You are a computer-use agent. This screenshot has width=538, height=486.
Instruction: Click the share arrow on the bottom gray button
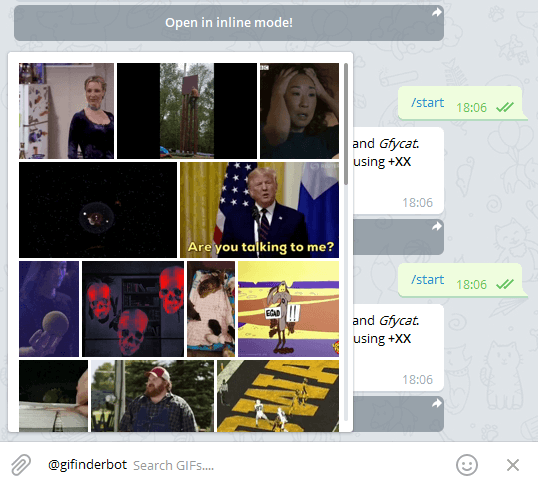(436, 403)
